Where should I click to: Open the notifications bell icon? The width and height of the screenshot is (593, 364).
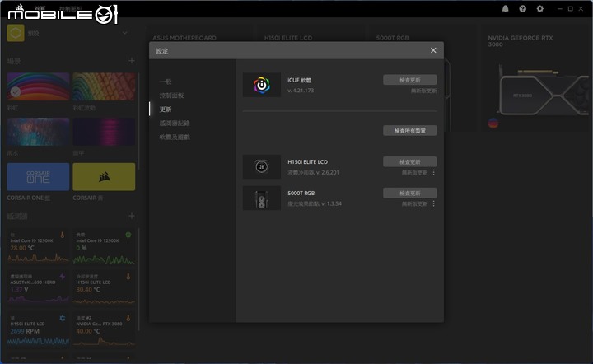pyautogui.click(x=505, y=9)
